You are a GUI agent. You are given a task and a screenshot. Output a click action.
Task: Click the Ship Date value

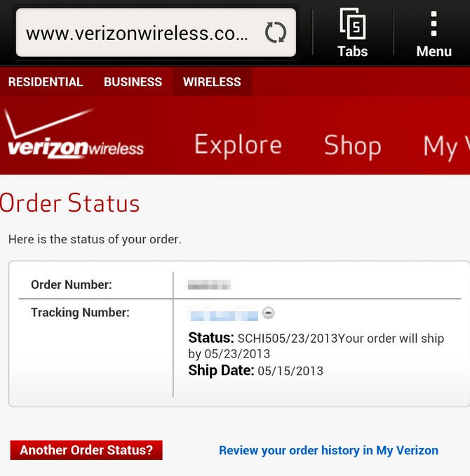[x=290, y=371]
